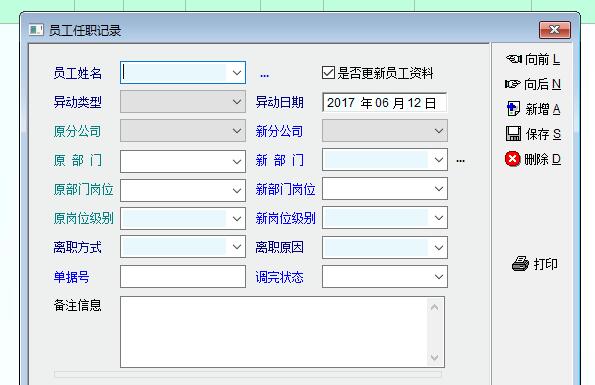Open the 员工姓名 dropdown list
The image size is (595, 385).
tap(237, 72)
